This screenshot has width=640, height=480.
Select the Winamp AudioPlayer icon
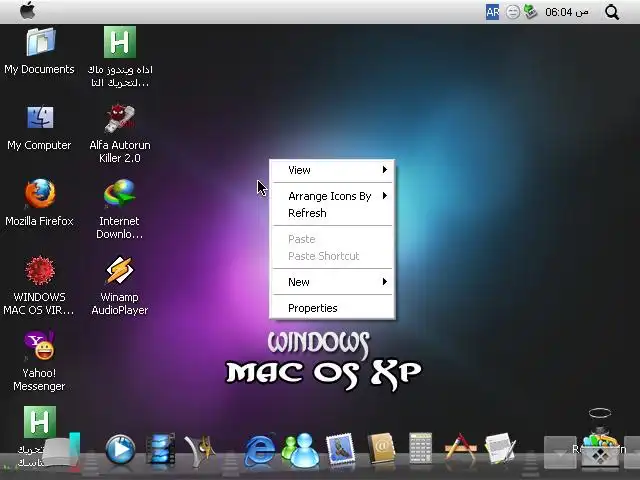tap(120, 285)
